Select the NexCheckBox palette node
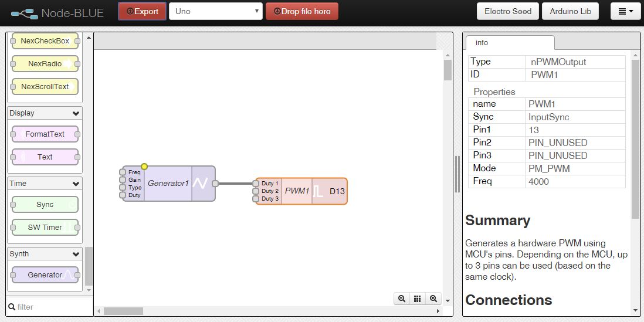Screen dimensions: 644x322 pos(45,41)
